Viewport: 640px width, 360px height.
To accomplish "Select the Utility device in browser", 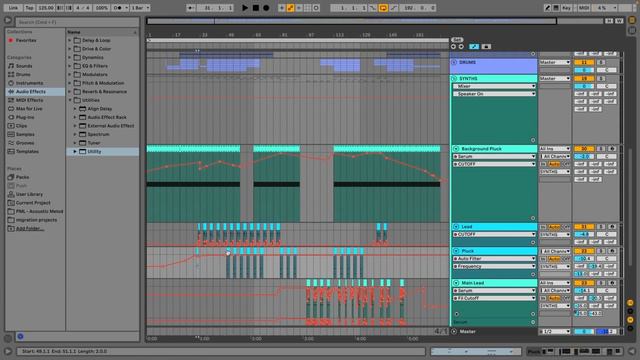I will coord(94,151).
